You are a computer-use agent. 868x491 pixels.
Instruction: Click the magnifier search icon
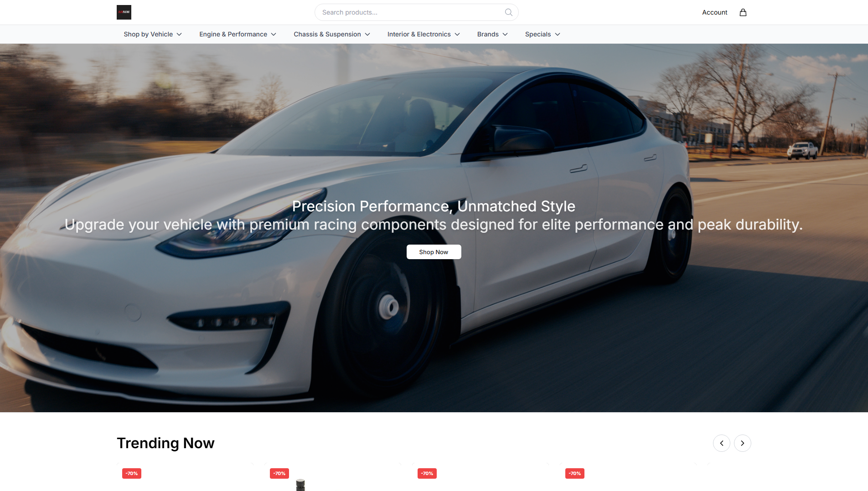click(508, 12)
